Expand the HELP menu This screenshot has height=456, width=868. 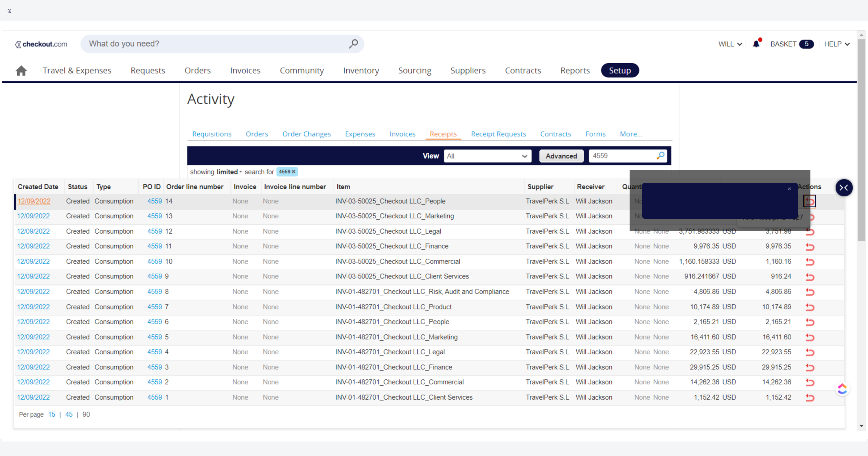tap(837, 44)
